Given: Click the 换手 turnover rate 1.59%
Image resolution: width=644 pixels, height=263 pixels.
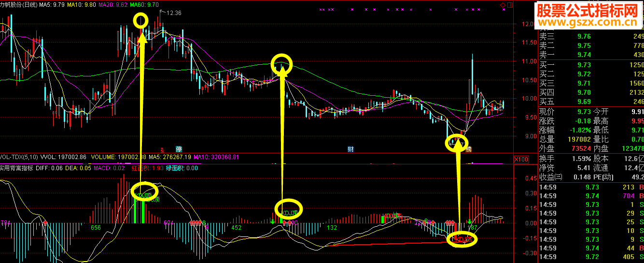Looking at the screenshot, I should pos(581,159).
